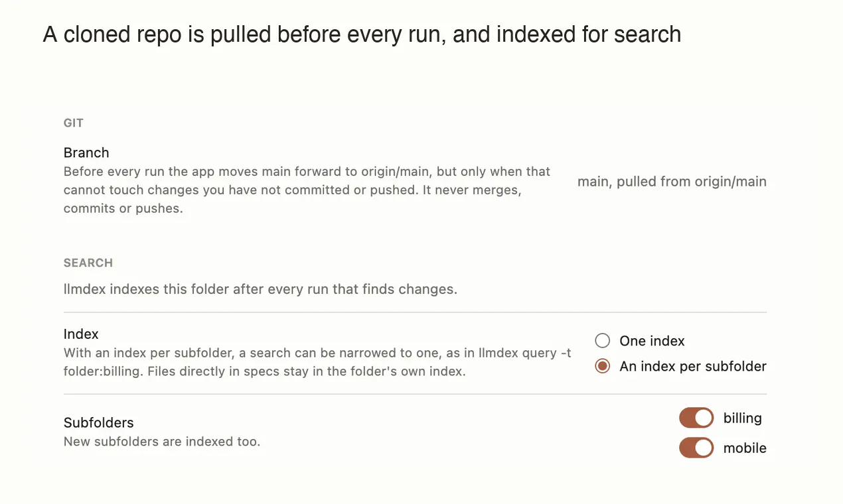The image size is (843, 504).
Task: Click the 'One index' option label
Action: [x=652, y=341]
